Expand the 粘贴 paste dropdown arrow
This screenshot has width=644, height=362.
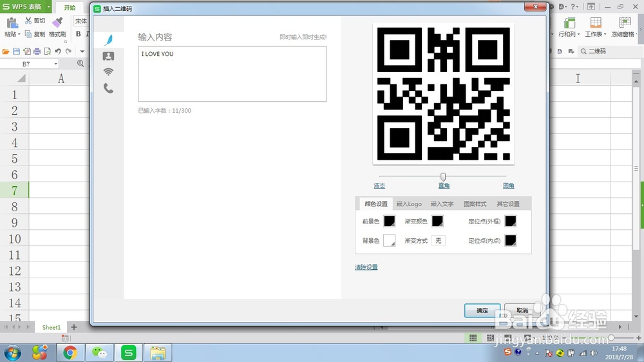(19, 35)
